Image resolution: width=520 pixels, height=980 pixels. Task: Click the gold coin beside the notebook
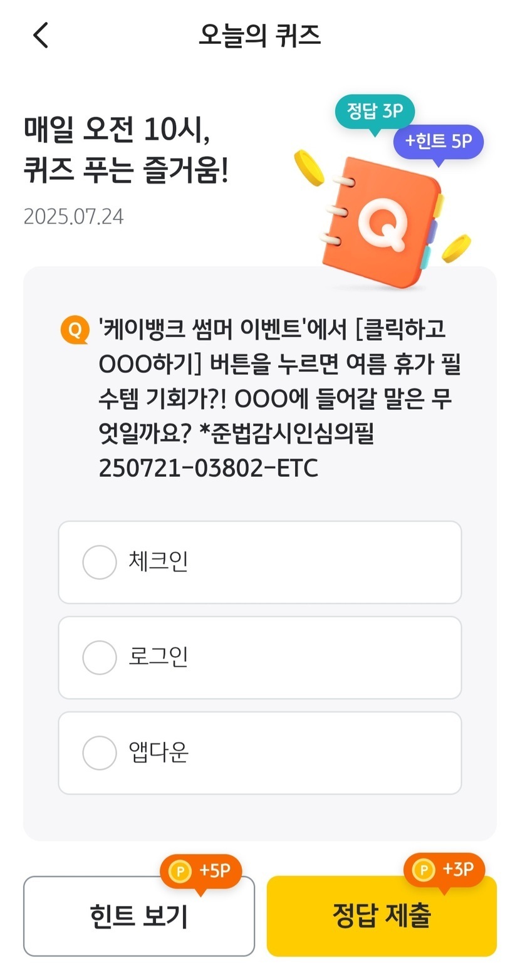click(x=308, y=167)
